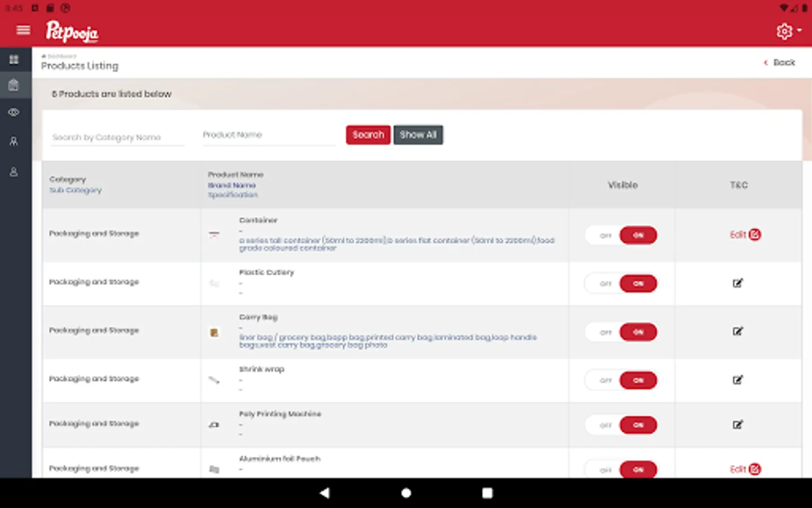Screen dimensions: 812x508
Task: Toggle visibility of Poly Printing Machine
Action: 621,425
